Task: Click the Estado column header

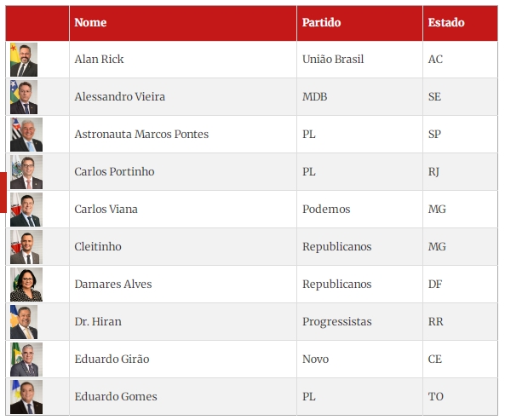Action: [446, 22]
